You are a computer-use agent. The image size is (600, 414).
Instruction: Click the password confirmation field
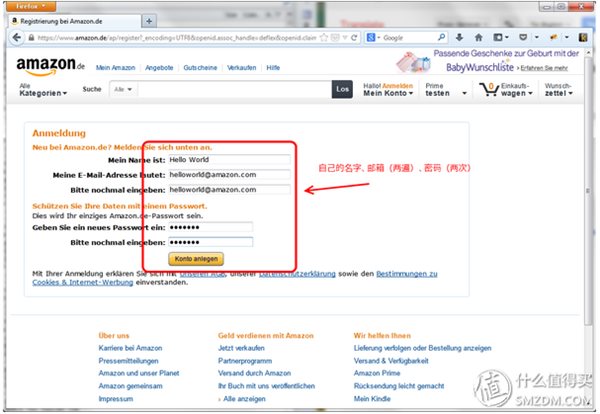(x=210, y=242)
